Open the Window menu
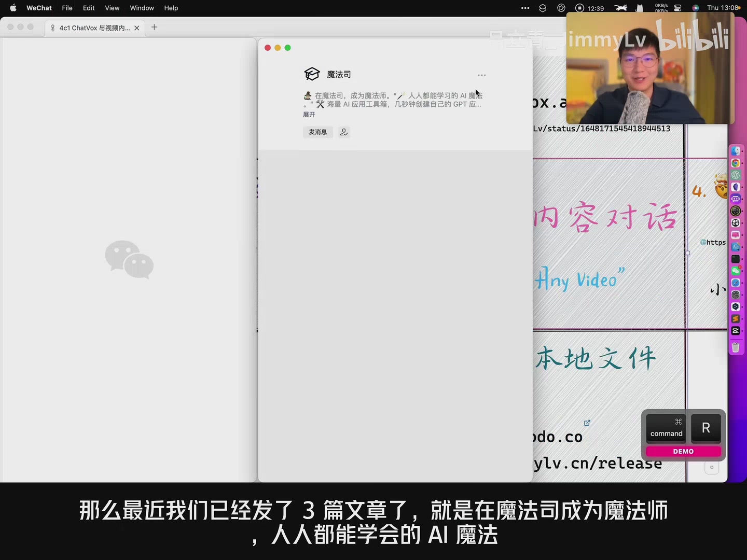The height and width of the screenshot is (560, 747). (x=142, y=8)
